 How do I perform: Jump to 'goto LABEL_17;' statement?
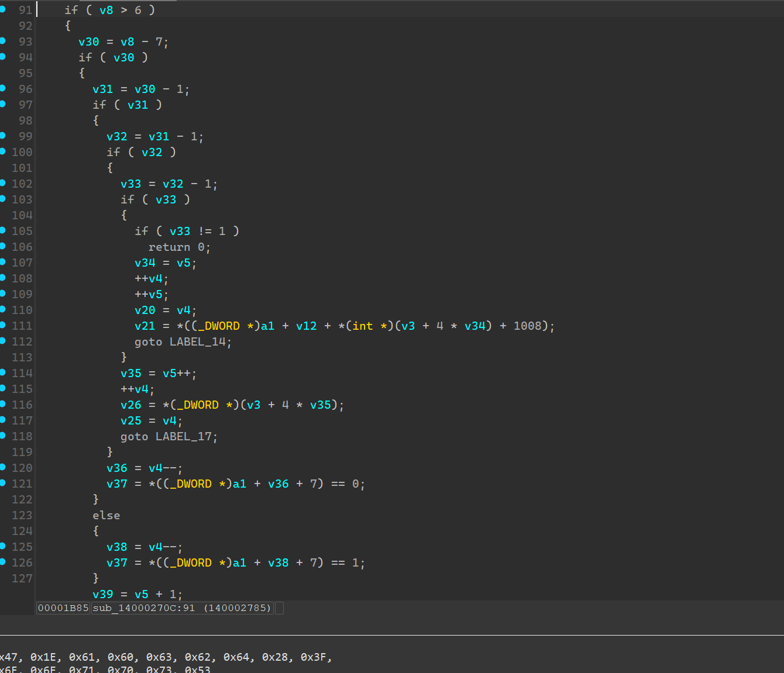point(169,436)
